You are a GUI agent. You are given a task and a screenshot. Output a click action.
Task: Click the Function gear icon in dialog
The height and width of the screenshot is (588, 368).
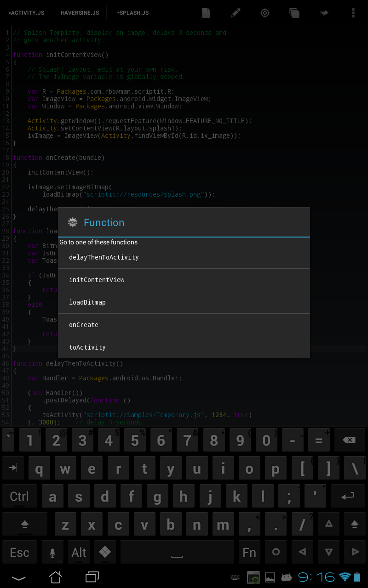[72, 222]
